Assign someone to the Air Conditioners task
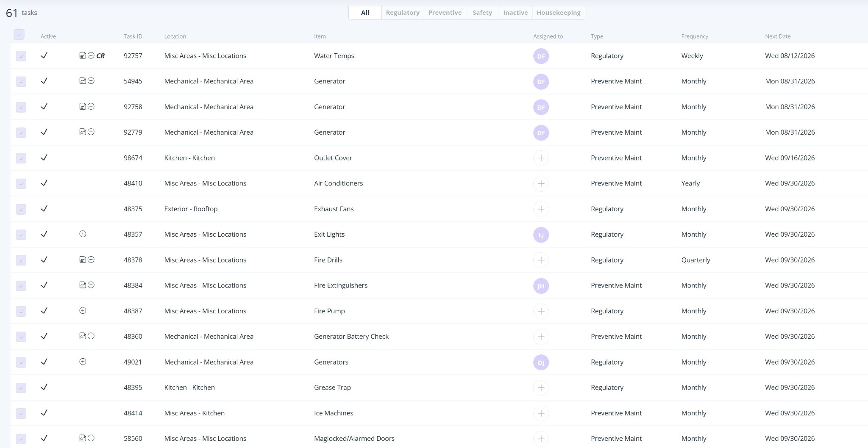 pyautogui.click(x=541, y=183)
